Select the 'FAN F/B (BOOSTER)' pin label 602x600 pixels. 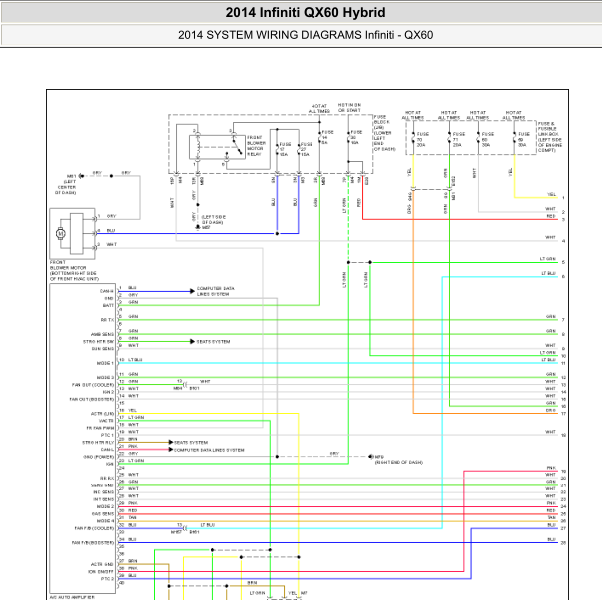[93, 542]
